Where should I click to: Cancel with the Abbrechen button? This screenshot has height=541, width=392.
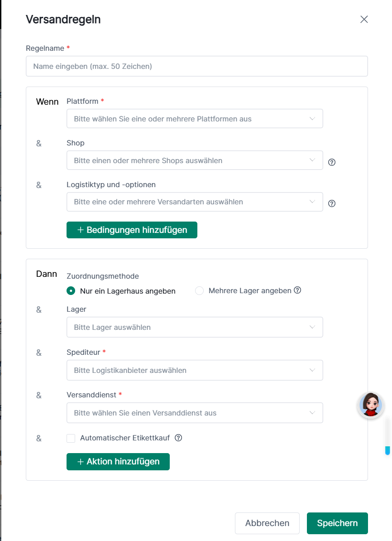tap(267, 523)
